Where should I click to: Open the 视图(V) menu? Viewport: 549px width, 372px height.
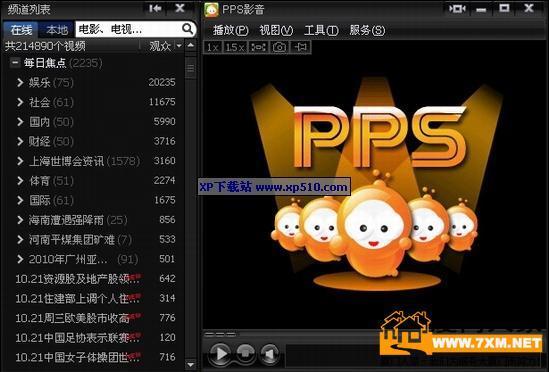276,30
